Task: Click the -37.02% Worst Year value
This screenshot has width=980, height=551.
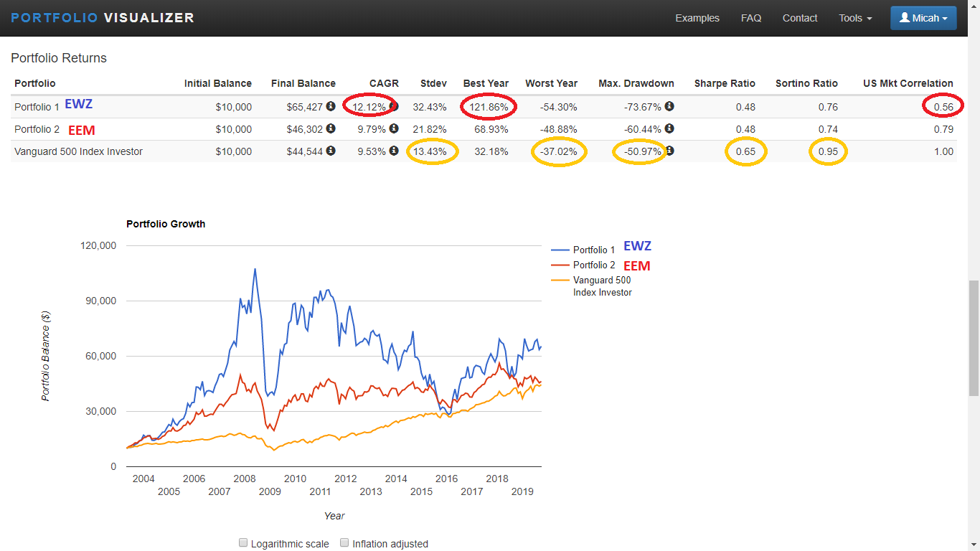Action: click(558, 151)
